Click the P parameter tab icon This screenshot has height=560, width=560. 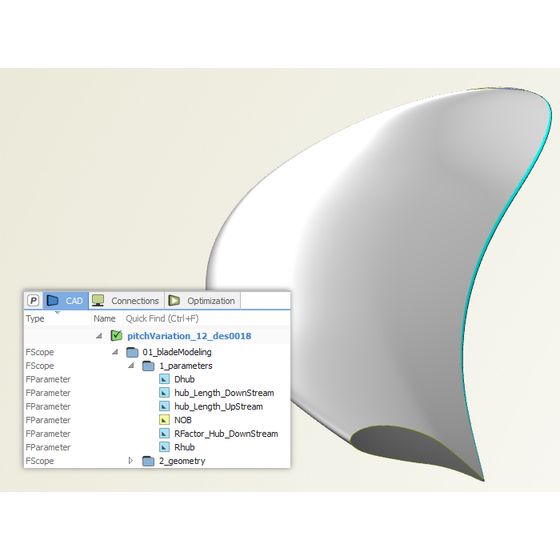point(33,300)
